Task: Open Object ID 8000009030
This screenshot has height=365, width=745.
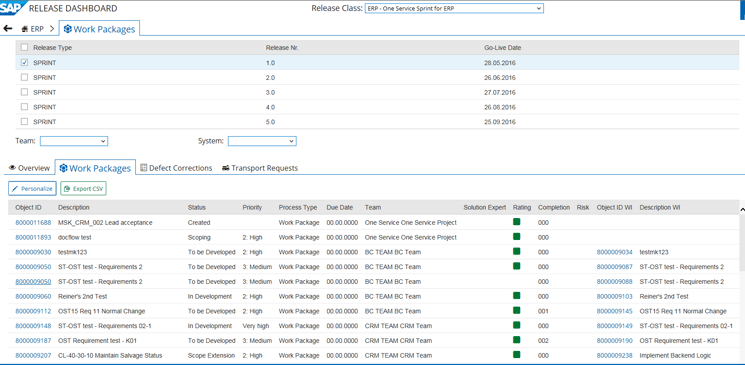Action: point(33,252)
